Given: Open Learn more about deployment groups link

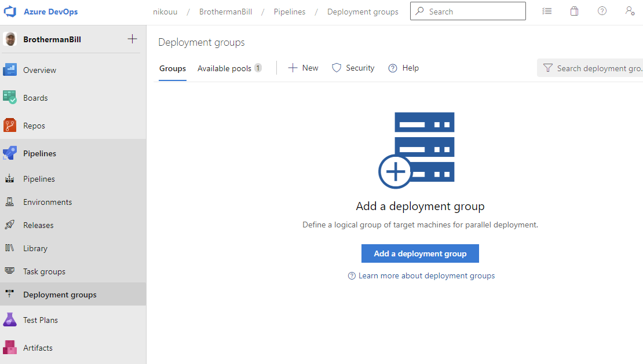Looking at the screenshot, I should 422,275.
